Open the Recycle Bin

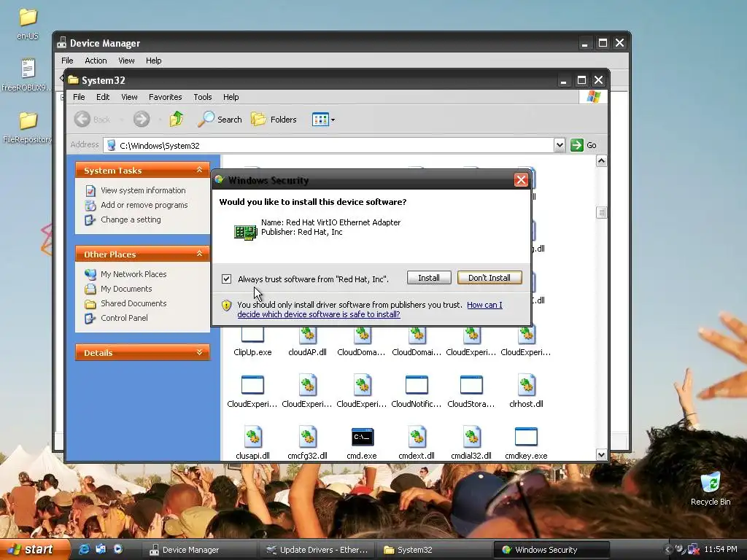pyautogui.click(x=710, y=483)
